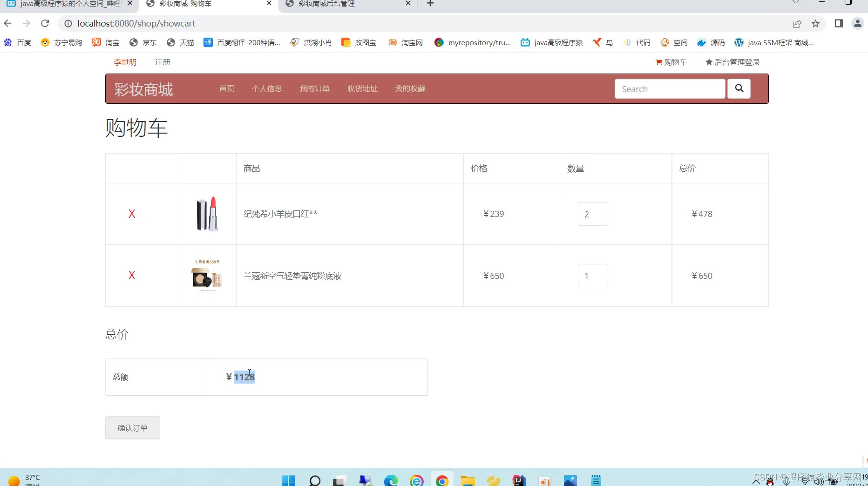This screenshot has height=486, width=868.
Task: Close the 彩妆商城-购物车 tab
Action: point(269,3)
